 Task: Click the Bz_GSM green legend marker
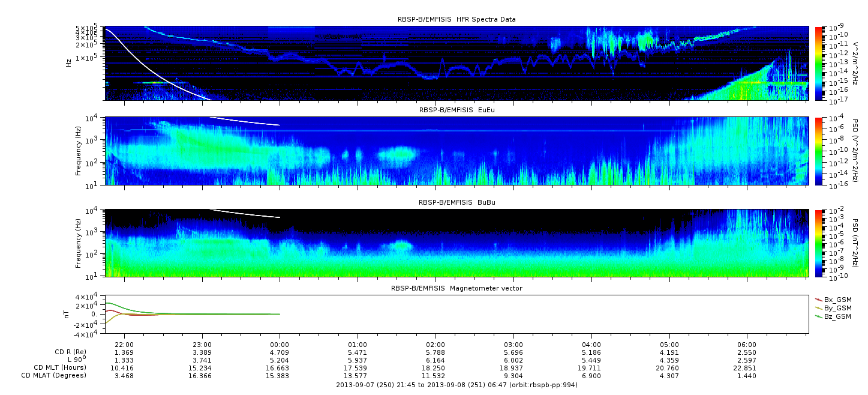tap(819, 316)
